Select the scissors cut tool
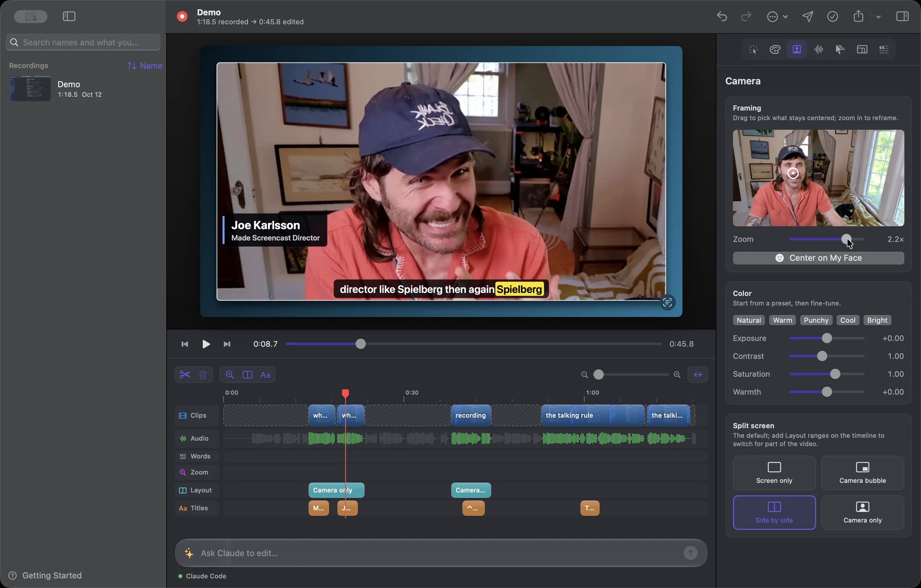 [x=185, y=374]
